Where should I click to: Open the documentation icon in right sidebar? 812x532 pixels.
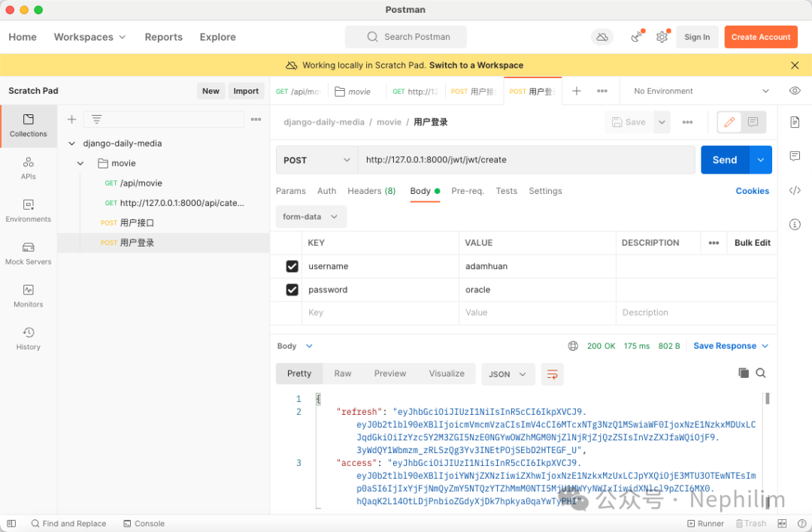click(x=795, y=122)
